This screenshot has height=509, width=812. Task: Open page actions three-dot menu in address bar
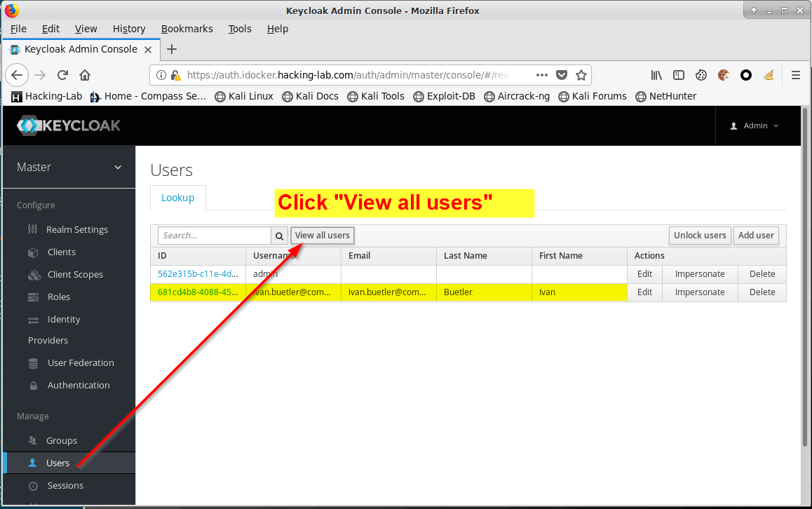(x=541, y=75)
